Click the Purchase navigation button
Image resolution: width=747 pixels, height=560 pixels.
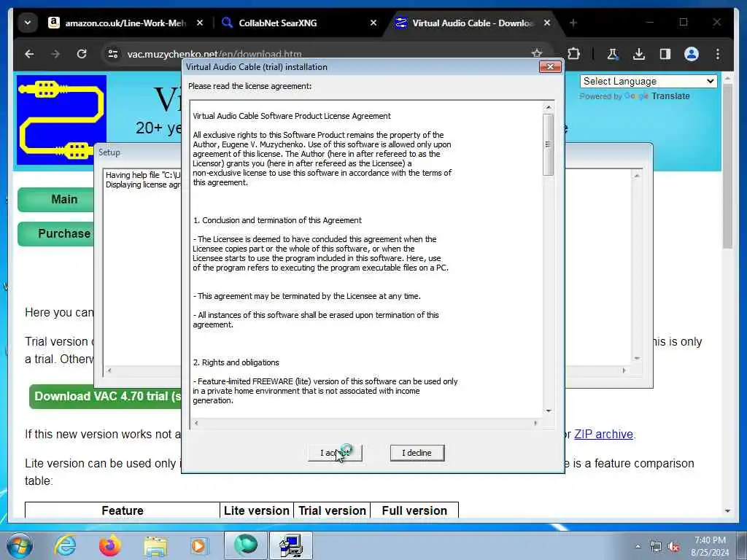pos(55,234)
